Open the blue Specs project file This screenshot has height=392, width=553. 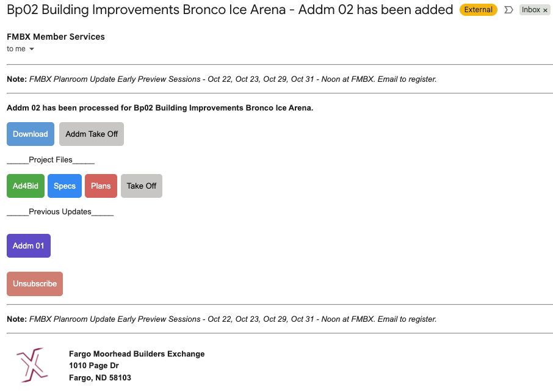coord(65,186)
